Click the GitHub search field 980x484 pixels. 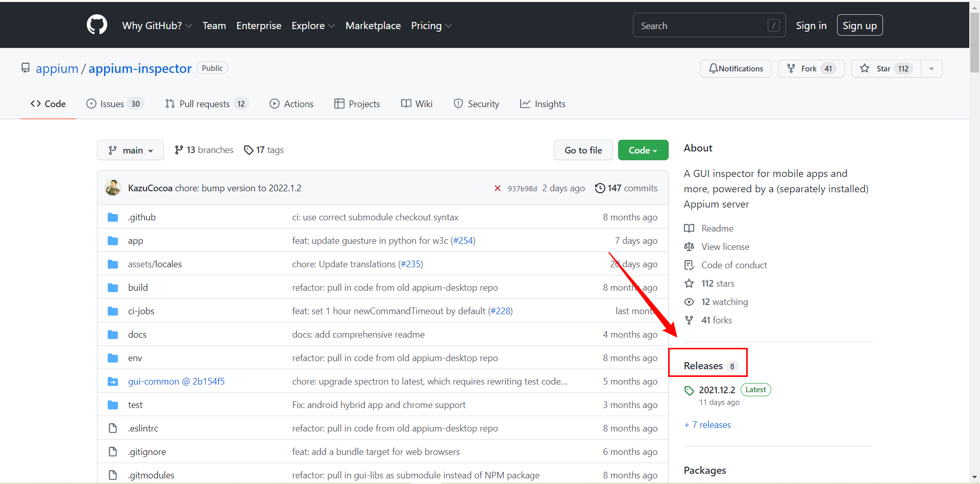pyautogui.click(x=709, y=26)
